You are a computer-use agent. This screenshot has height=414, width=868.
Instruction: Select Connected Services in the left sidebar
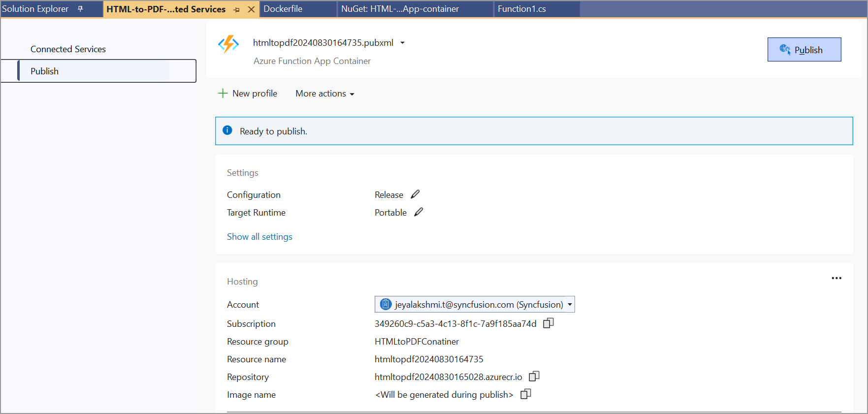coord(68,49)
